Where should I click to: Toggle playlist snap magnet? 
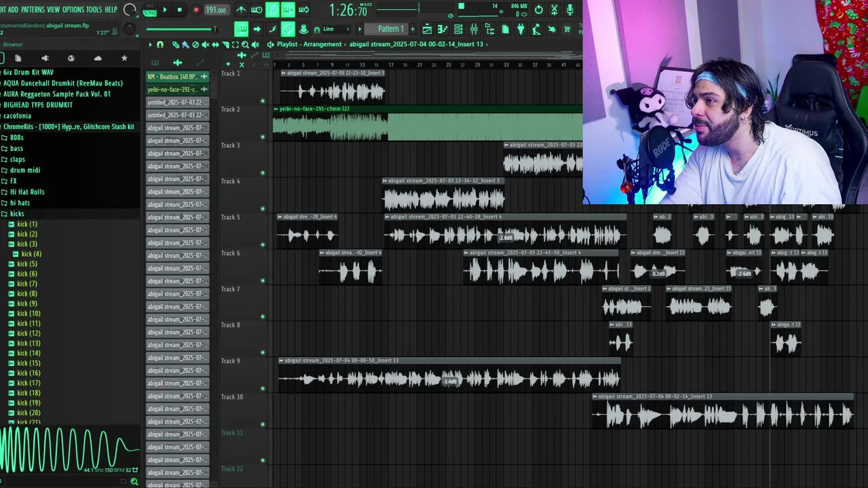click(160, 44)
